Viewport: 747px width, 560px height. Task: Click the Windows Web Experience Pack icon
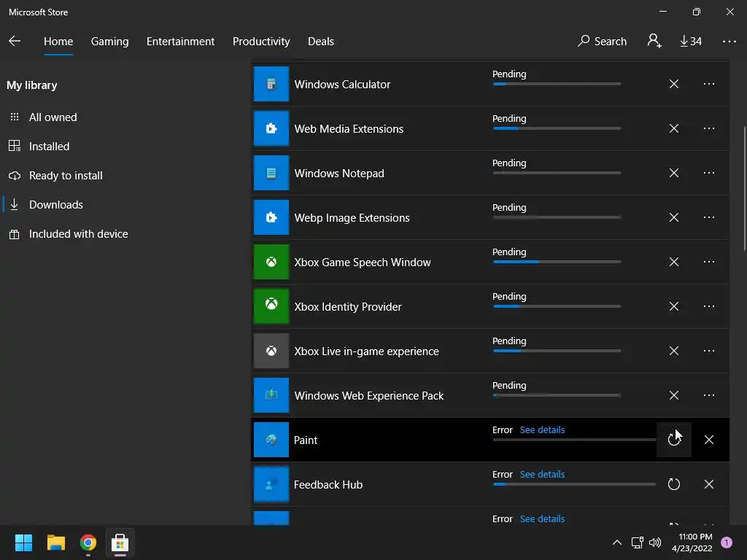pyautogui.click(x=271, y=395)
